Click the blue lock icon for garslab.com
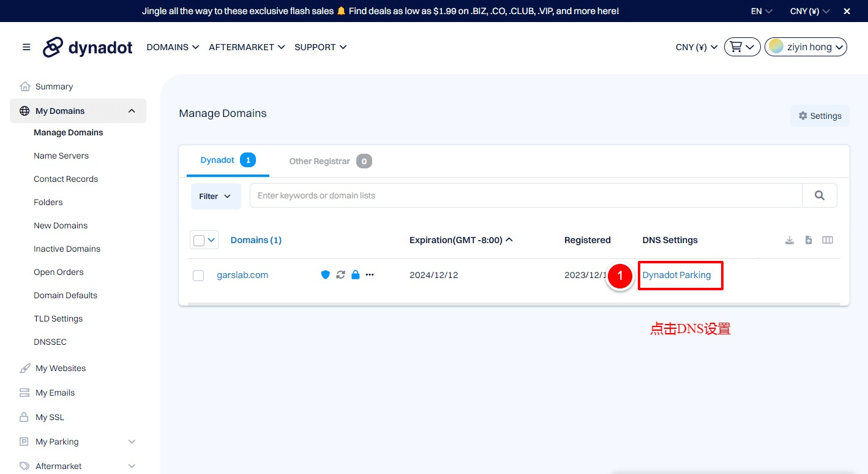The height and width of the screenshot is (474, 868). 356,275
